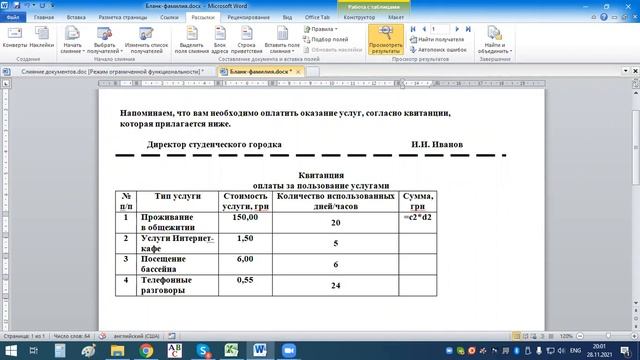640x360 pixels.
Task: Open Skype from the taskbar
Action: tap(203, 351)
